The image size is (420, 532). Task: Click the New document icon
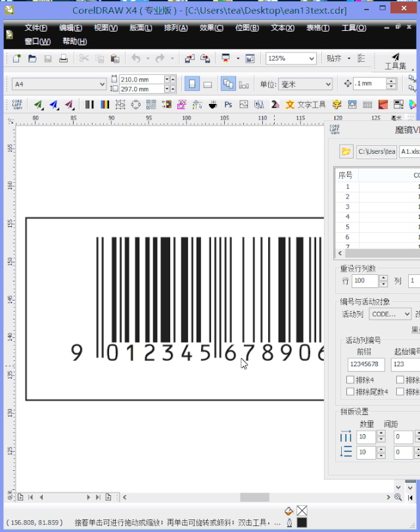[16, 59]
